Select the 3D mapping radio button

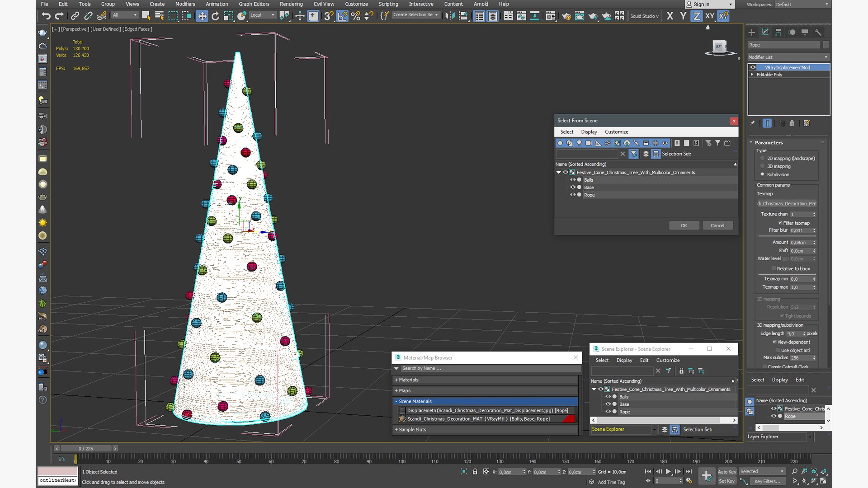[763, 166]
